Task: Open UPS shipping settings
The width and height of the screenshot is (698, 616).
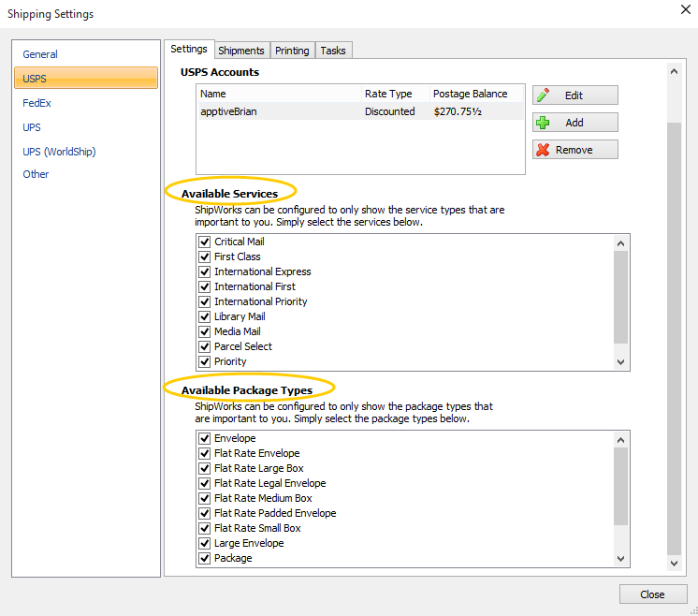Action: point(32,127)
